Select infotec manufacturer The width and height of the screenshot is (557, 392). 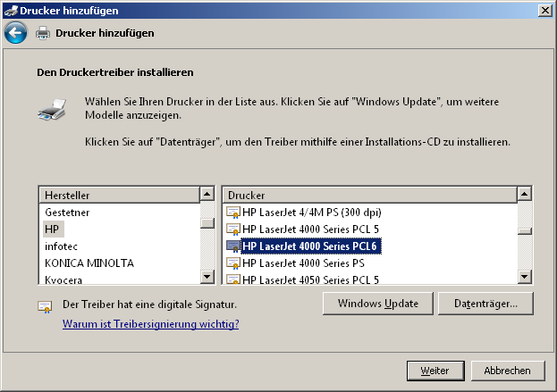(61, 246)
